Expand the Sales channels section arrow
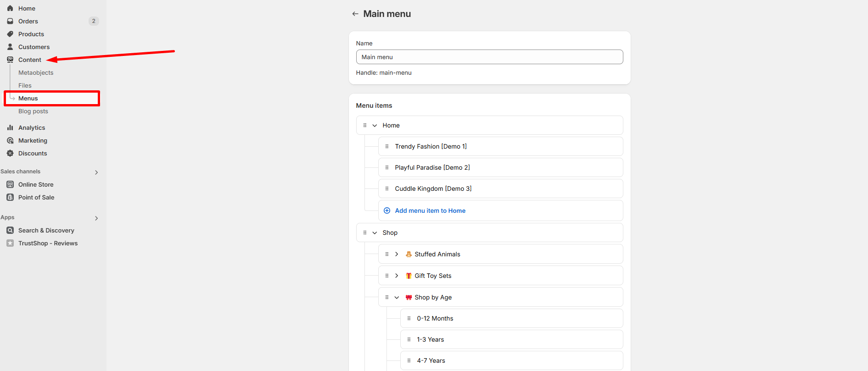Viewport: 868px width, 371px height. 96,172
